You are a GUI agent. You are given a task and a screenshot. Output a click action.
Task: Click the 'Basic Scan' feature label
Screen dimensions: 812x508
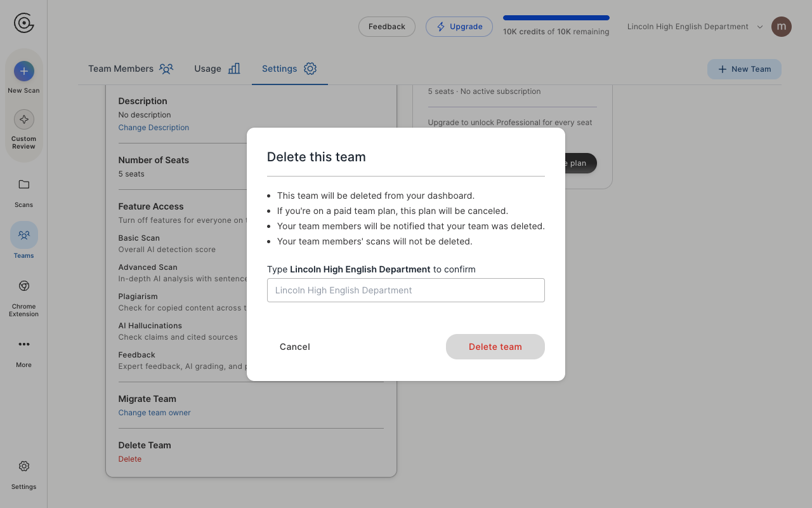click(x=139, y=238)
